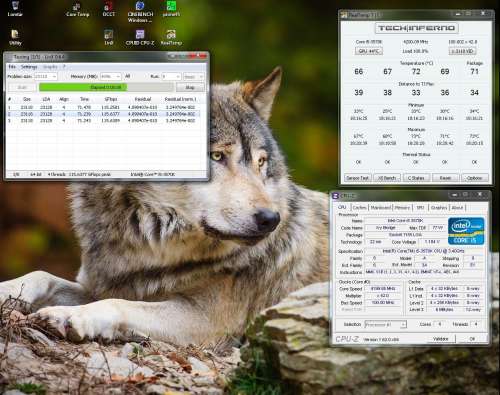The image size is (500, 395).
Task: Click the RealTemp title bar icon
Action: tap(344, 15)
